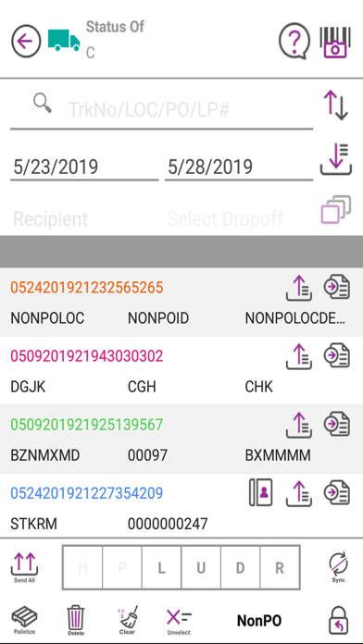This screenshot has width=363, height=644.
Task: Focus the TrkNo/LOC/PO/LP# search field
Action: pos(161,110)
